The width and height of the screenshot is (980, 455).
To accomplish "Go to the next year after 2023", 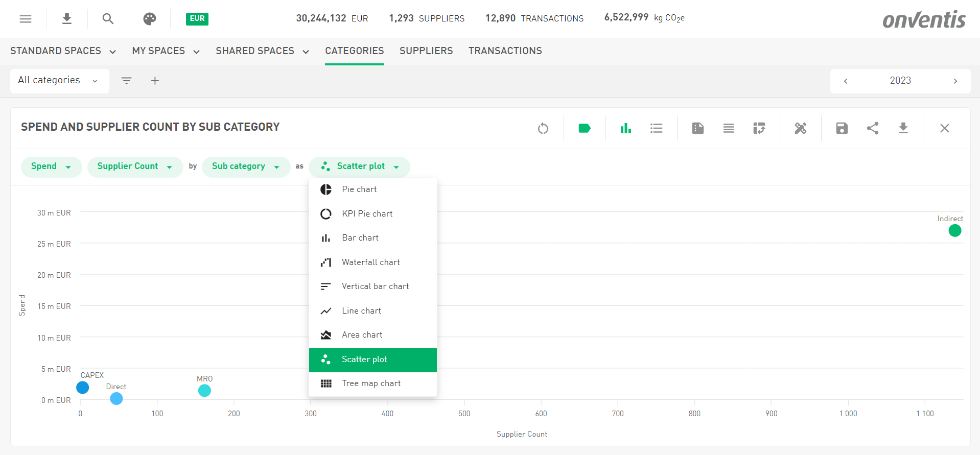I will (955, 81).
